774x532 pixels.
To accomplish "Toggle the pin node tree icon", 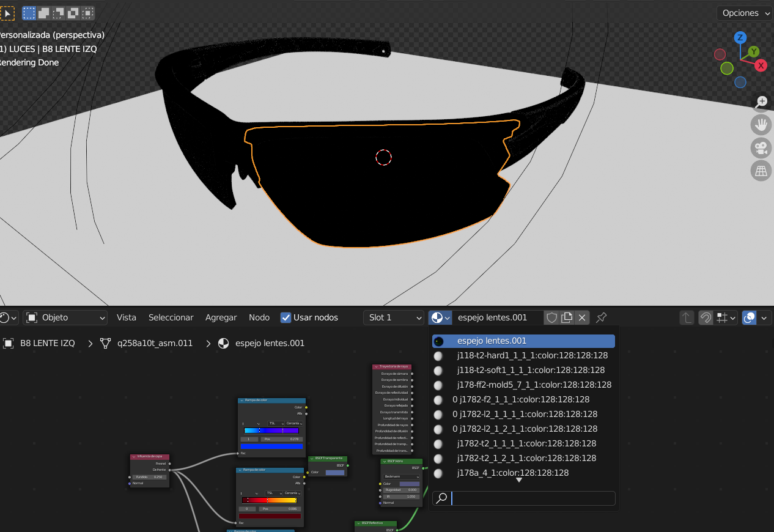I will click(x=602, y=317).
